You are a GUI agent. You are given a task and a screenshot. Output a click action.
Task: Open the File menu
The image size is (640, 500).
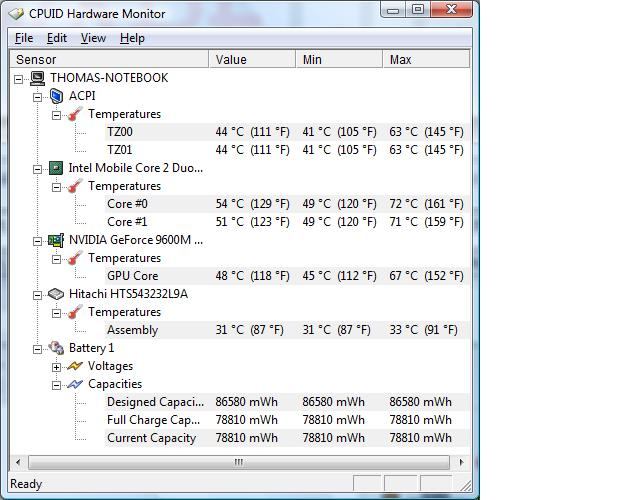24,38
